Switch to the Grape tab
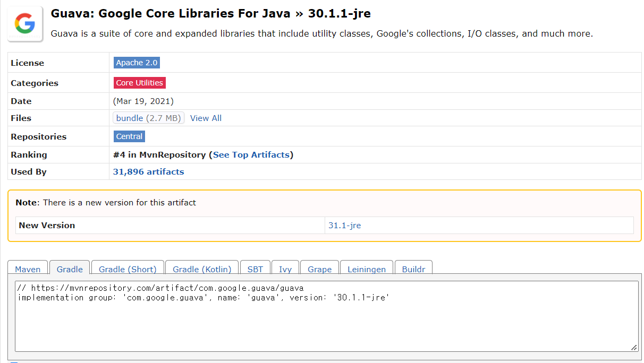 tap(319, 268)
